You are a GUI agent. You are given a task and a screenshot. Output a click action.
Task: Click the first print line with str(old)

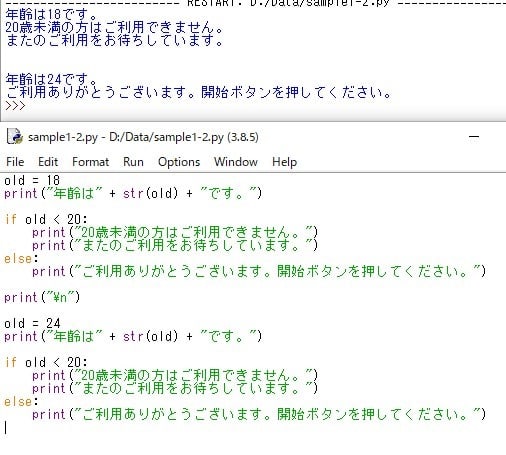(x=133, y=193)
